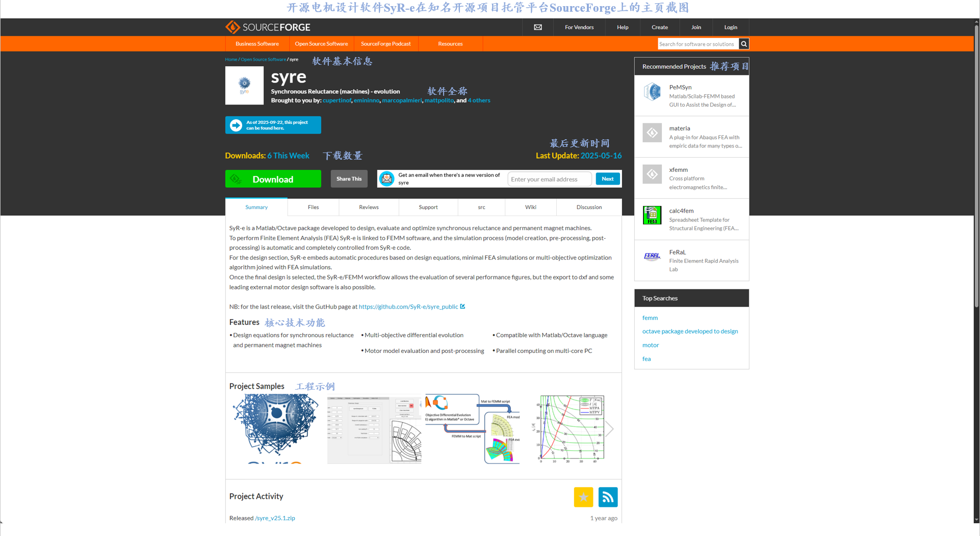The image size is (980, 536).
Task: Open Business Software menu
Action: [257, 44]
